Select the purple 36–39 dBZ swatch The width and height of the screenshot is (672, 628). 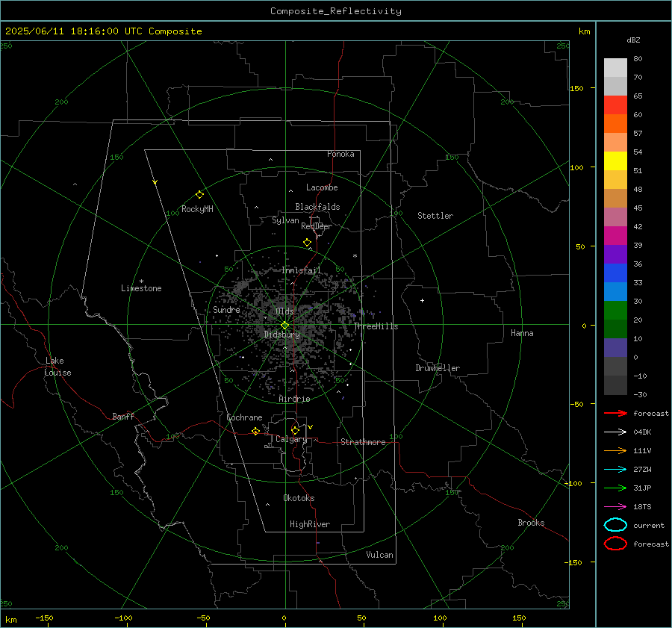tap(615, 254)
